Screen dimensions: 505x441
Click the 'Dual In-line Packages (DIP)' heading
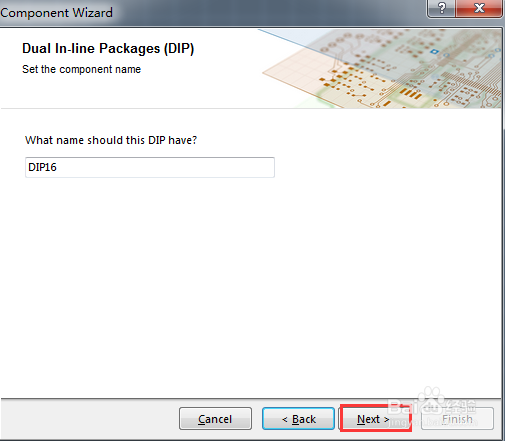point(108,49)
